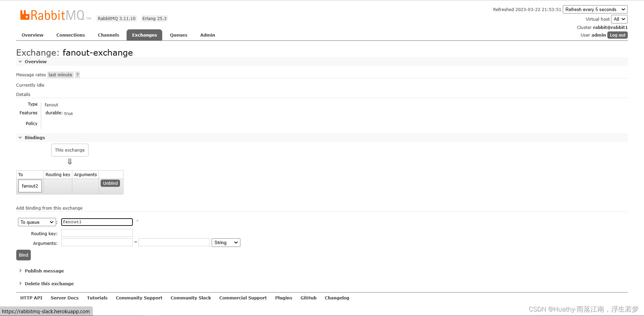Open the To queue destination type dropdown

pyautogui.click(x=37, y=222)
